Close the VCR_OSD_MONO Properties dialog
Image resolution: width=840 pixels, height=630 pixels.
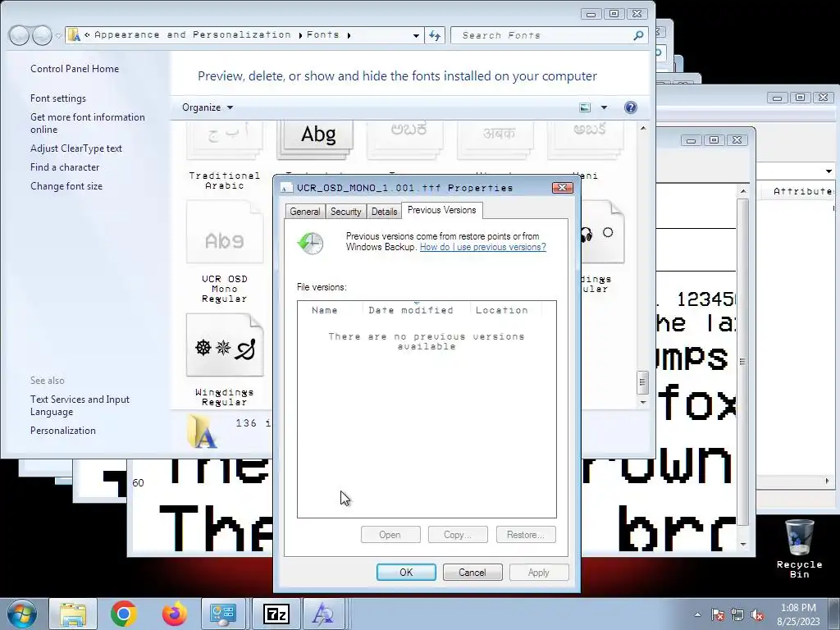tap(563, 188)
